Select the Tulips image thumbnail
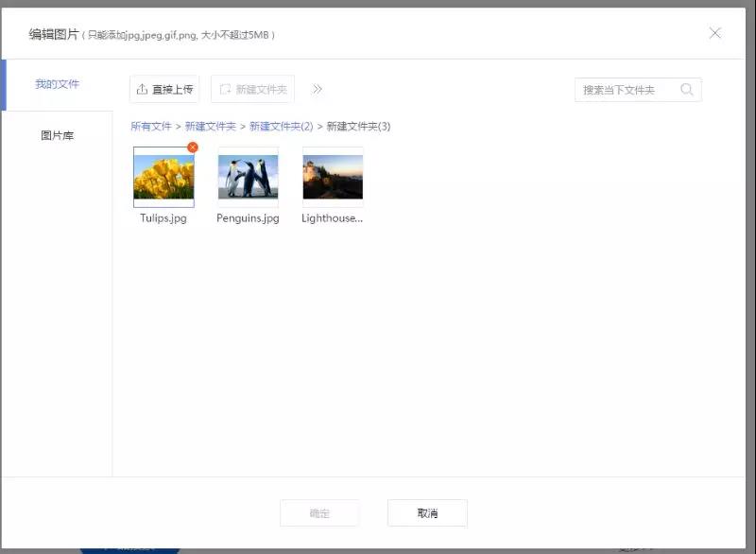 [163, 177]
